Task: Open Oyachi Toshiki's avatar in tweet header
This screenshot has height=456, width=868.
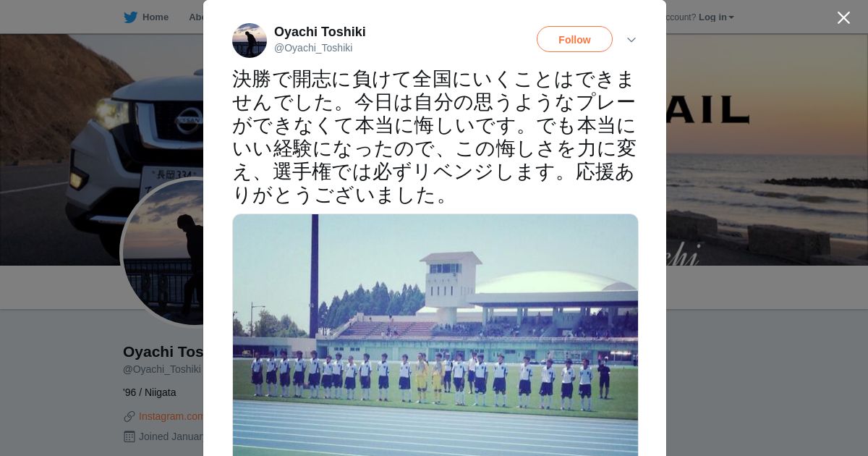Action: (x=250, y=41)
